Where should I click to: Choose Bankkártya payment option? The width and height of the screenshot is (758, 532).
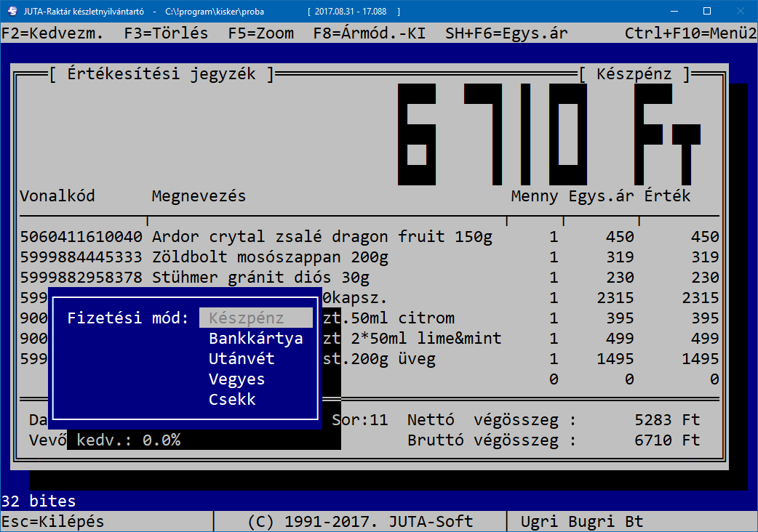(255, 338)
